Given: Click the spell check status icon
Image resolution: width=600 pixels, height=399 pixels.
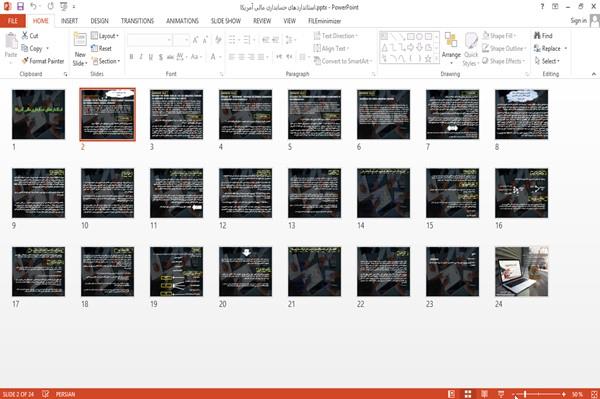Looking at the screenshot, I should [x=46, y=394].
